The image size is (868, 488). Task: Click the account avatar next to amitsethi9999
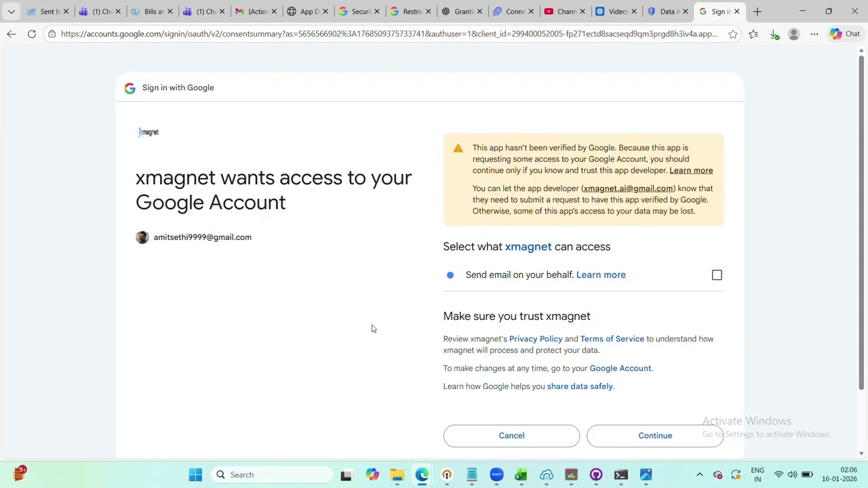(142, 237)
